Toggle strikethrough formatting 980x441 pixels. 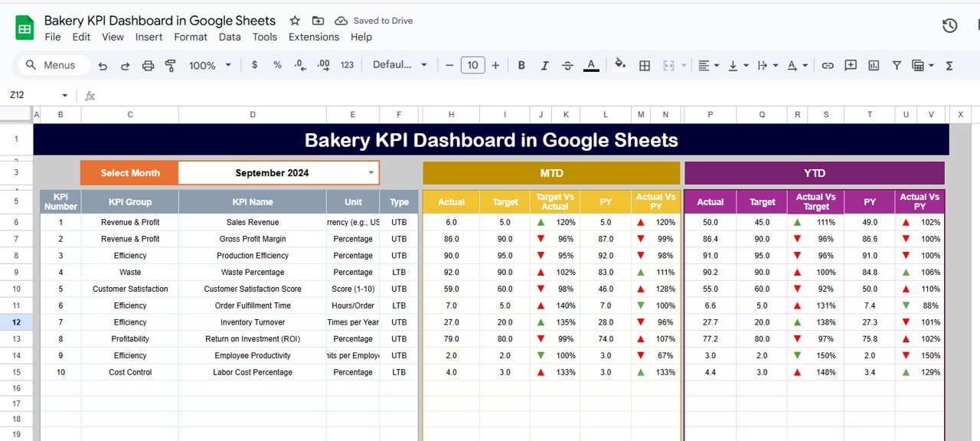(567, 66)
